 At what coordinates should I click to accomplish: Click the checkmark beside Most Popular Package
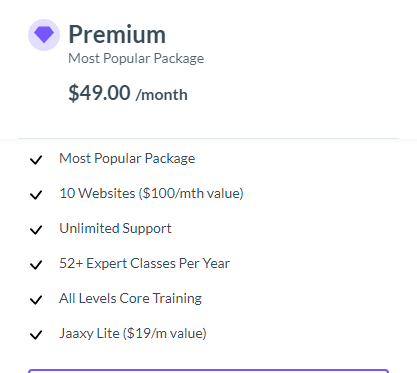point(36,160)
